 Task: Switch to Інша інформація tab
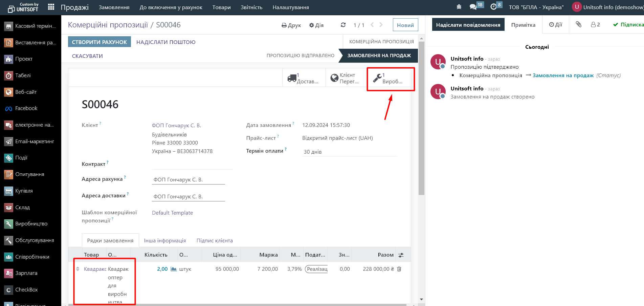tap(165, 241)
